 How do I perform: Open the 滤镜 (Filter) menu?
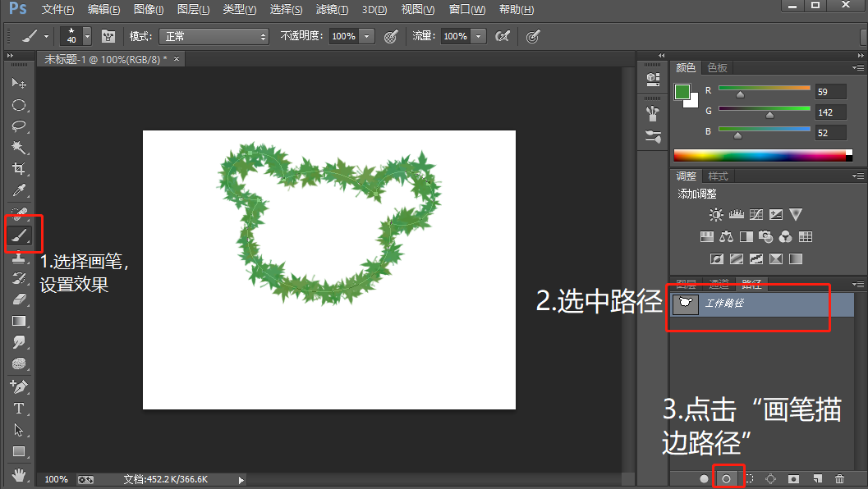point(332,10)
